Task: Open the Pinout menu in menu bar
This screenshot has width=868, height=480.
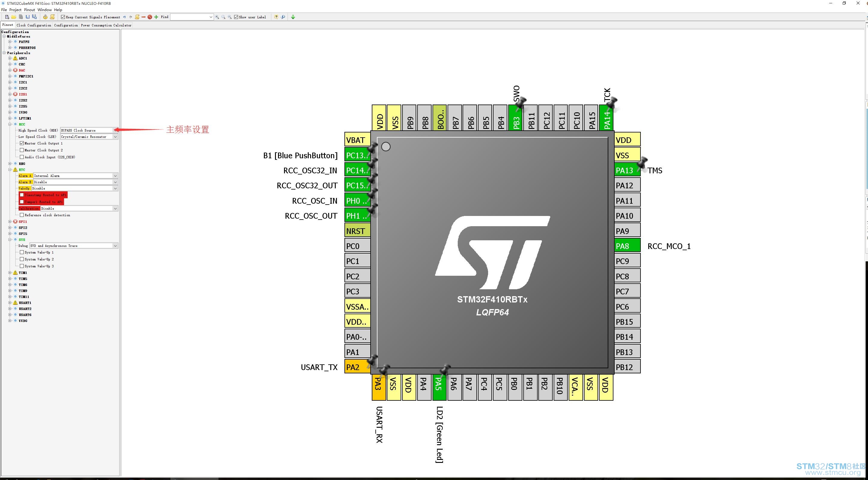Action: click(29, 10)
